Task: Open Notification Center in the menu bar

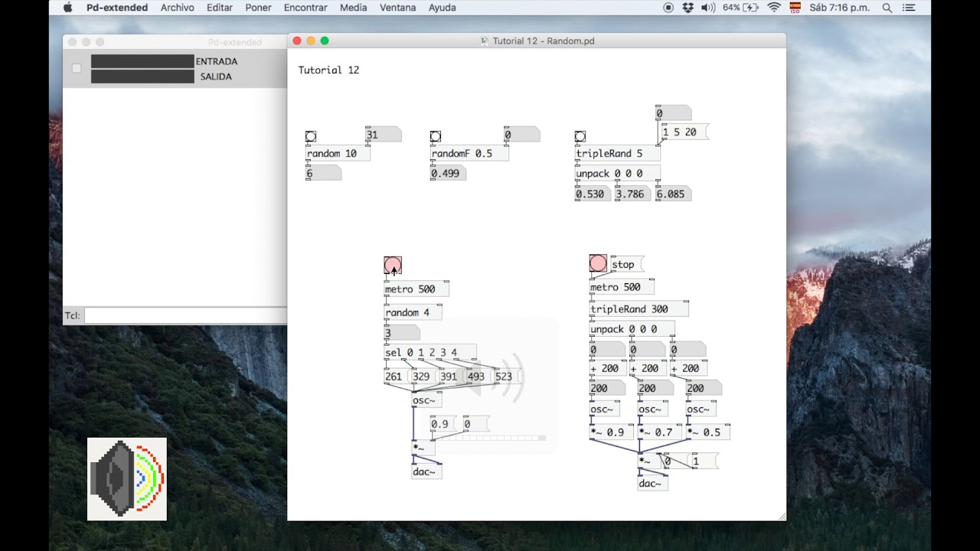Action: pos(909,8)
